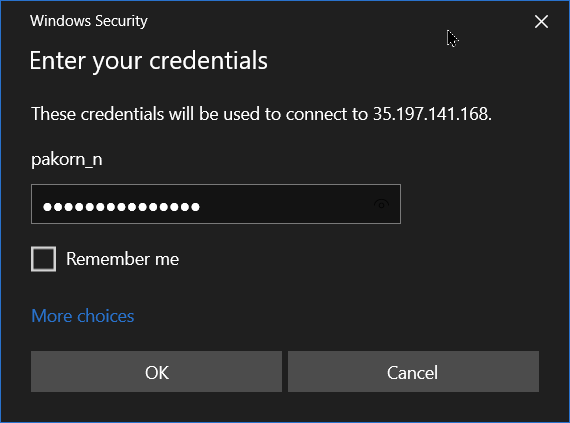
Task: Focus the password input field
Action: click(x=216, y=204)
